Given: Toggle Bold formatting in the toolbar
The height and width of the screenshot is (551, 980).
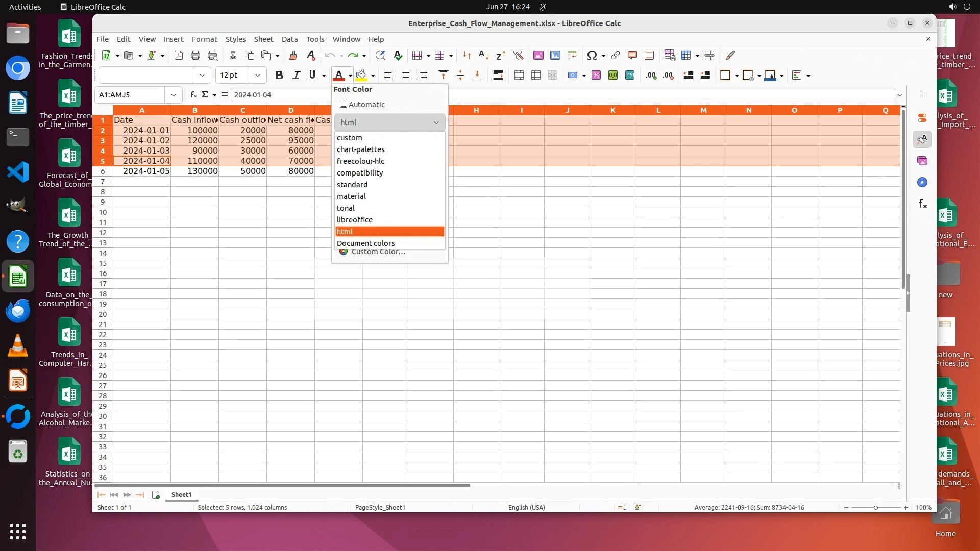Looking at the screenshot, I should [x=279, y=76].
